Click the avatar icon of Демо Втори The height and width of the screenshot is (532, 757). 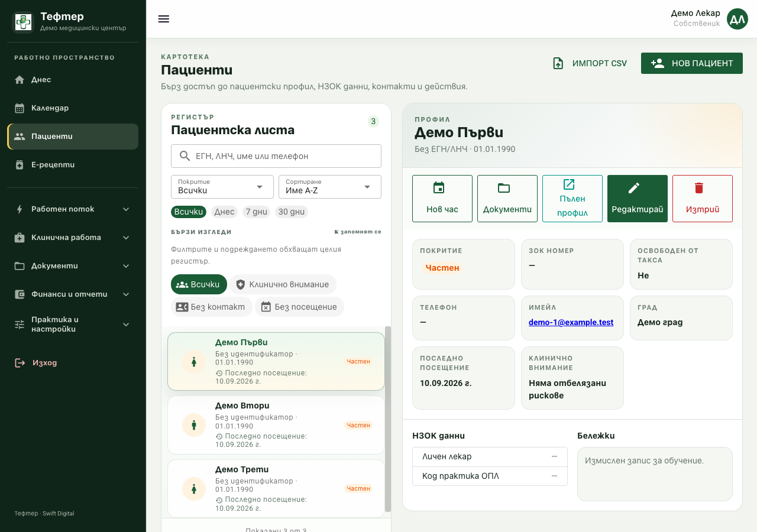(194, 425)
